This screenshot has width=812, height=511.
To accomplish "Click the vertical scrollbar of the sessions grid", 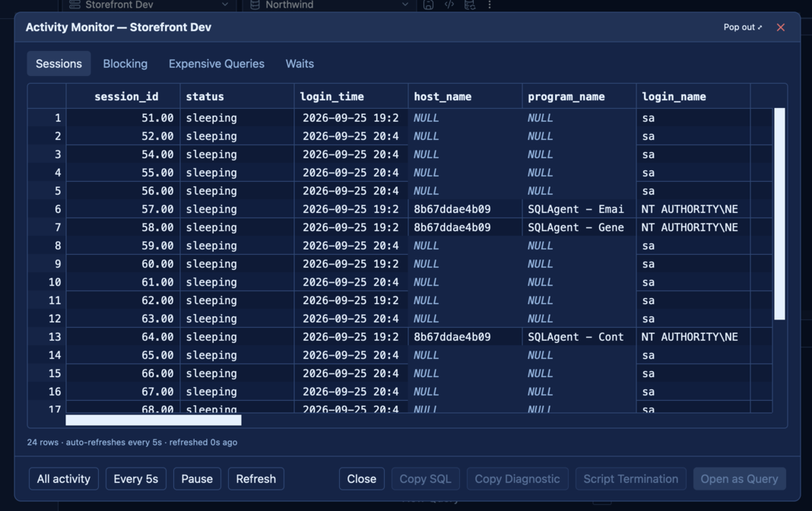I will [779, 214].
